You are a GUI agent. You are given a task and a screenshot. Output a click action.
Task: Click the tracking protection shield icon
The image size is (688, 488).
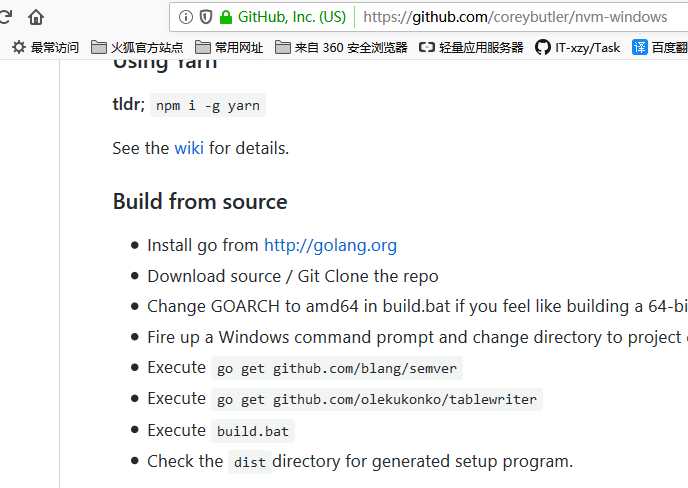click(x=206, y=17)
